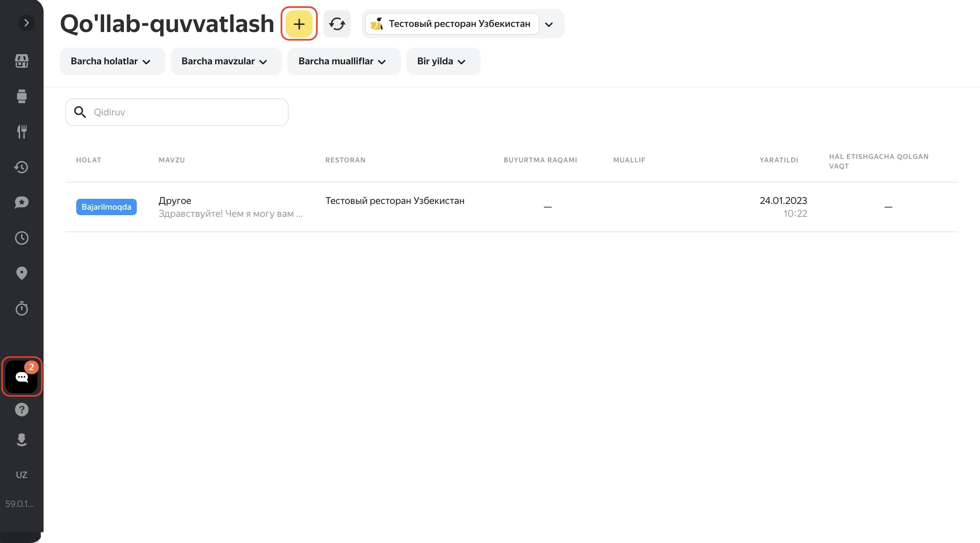Click the Bajarilmoqda status badge
The width and height of the screenshot is (980, 543).
(107, 207)
